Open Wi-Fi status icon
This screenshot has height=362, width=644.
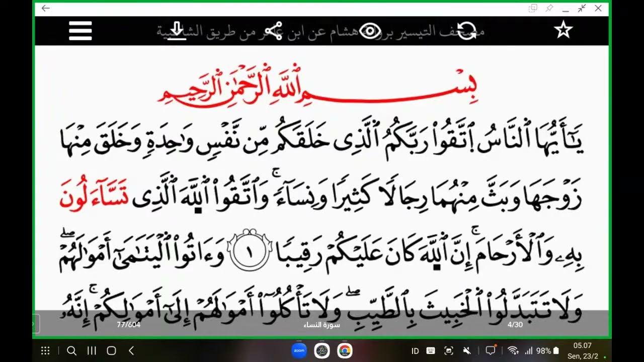[513, 351]
